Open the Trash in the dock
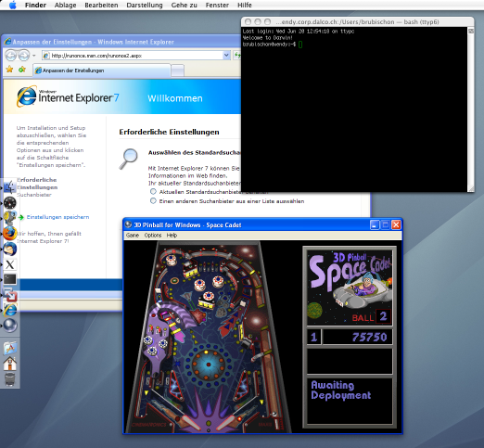 [x=10, y=379]
